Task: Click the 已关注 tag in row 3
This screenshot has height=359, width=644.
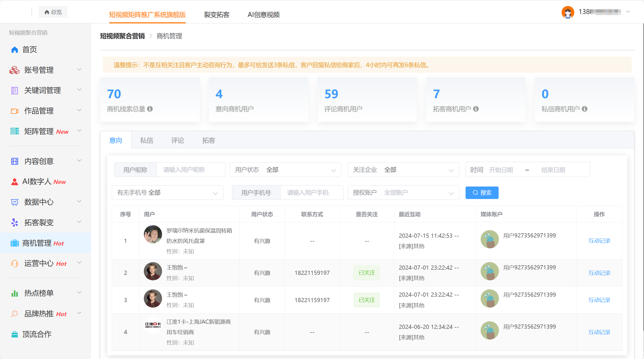Action: pos(366,300)
